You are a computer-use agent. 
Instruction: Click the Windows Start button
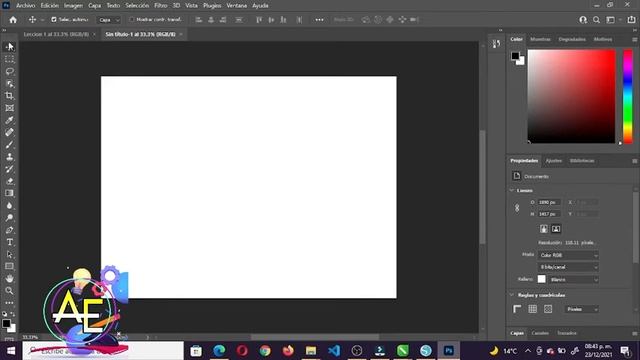click(11, 351)
